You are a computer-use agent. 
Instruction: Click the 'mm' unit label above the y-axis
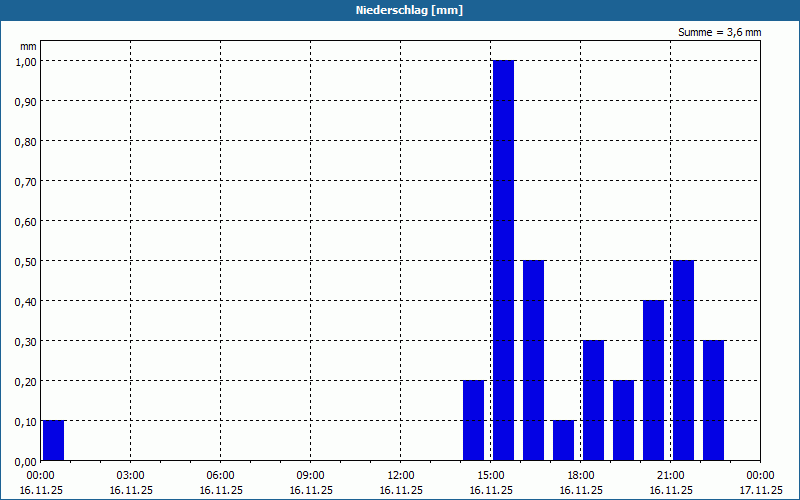click(x=28, y=46)
